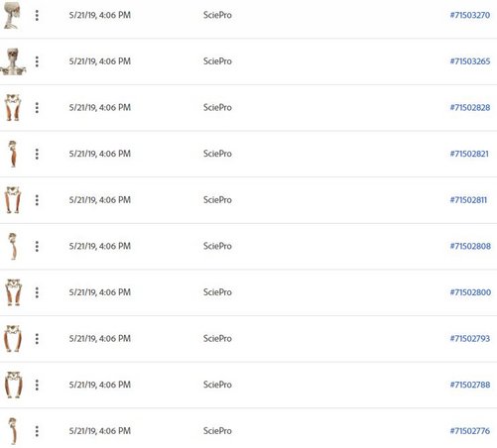Screen dimensions: 497x448
Task: Open asset link #71503265
Action: [x=470, y=61]
